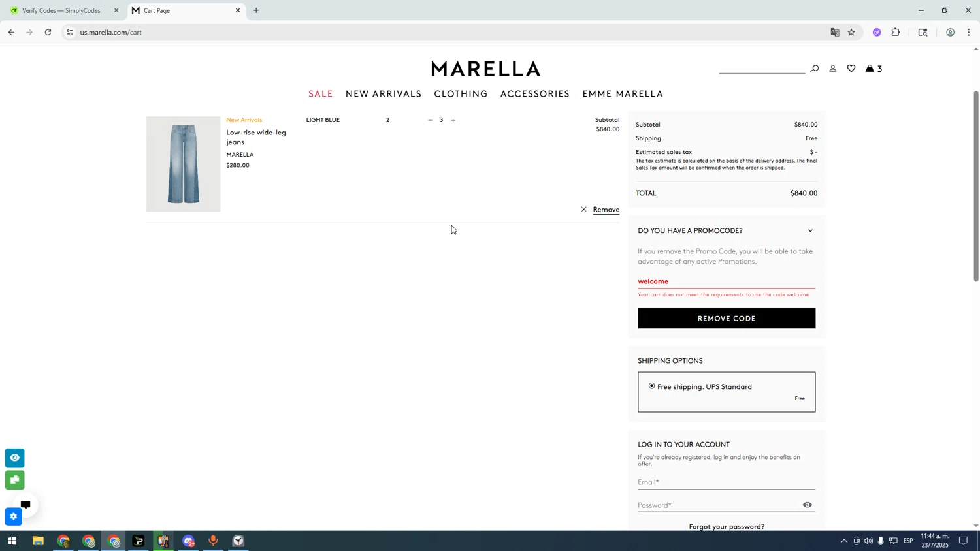The width and height of the screenshot is (980, 551).
Task: Decrease jeans quantity with minus icon
Action: tap(430, 120)
